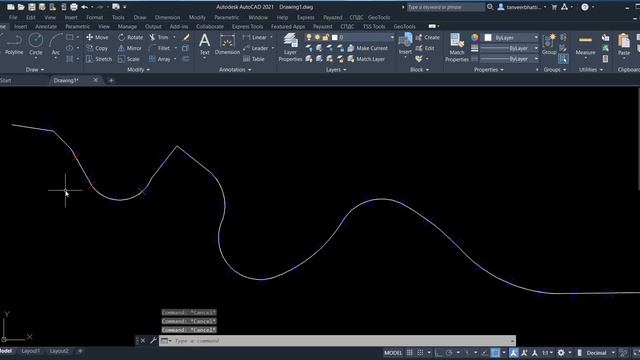Viewport: 640px width, 360px height.
Task: Switch to the Start file tab
Action: (x=6, y=80)
